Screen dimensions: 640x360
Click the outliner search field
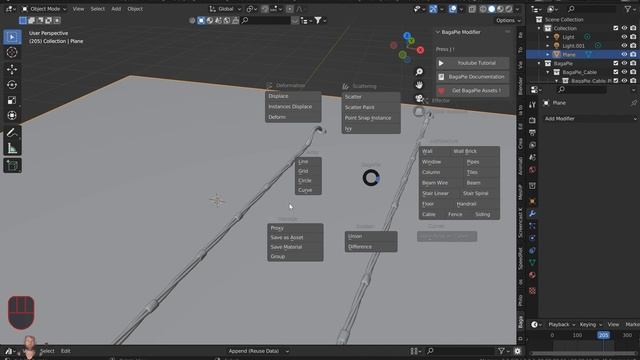tap(592, 9)
